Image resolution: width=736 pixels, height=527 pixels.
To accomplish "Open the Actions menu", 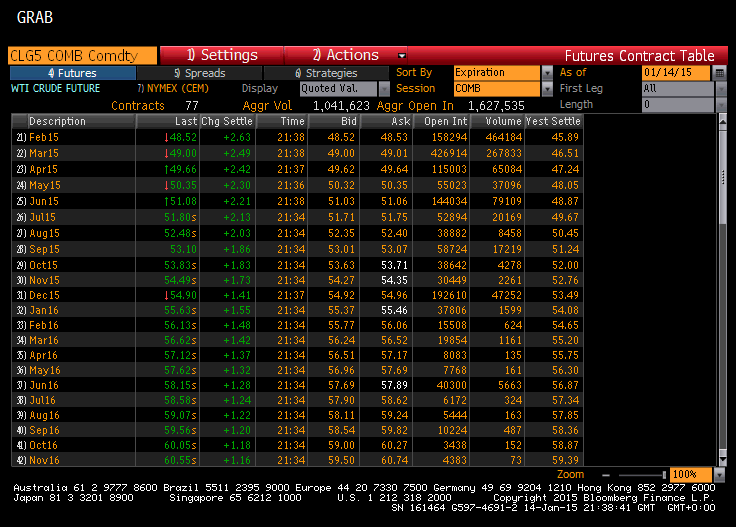I will 345,55.
